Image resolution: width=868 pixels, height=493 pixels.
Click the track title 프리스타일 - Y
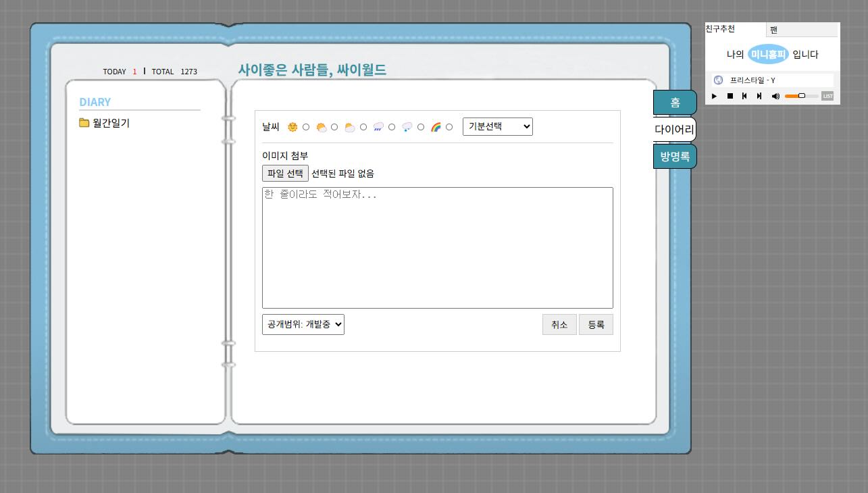tap(752, 80)
